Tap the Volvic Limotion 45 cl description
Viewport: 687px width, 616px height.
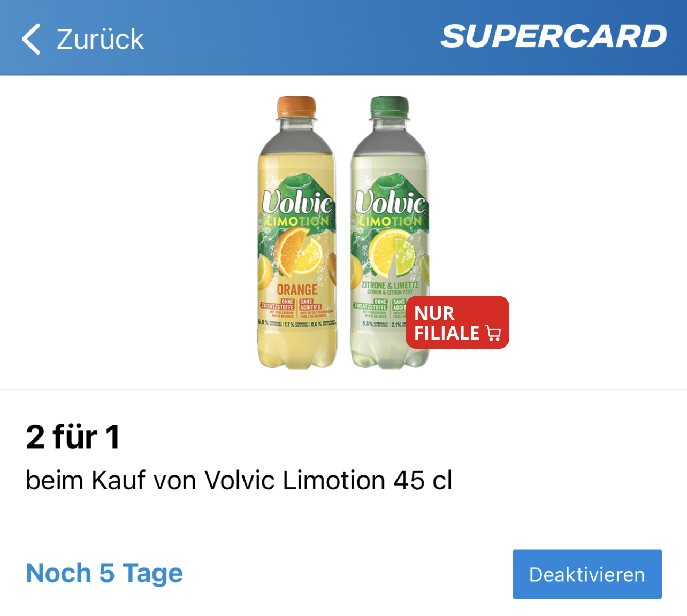click(239, 480)
